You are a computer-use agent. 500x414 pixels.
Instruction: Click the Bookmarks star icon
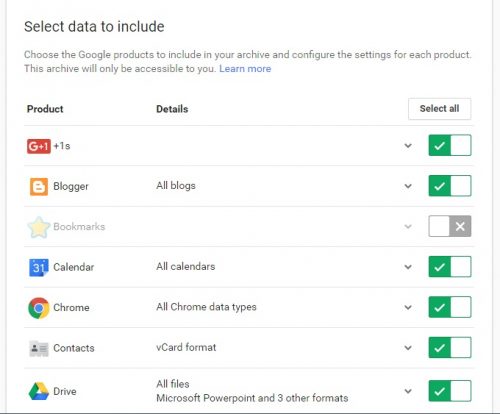(39, 227)
